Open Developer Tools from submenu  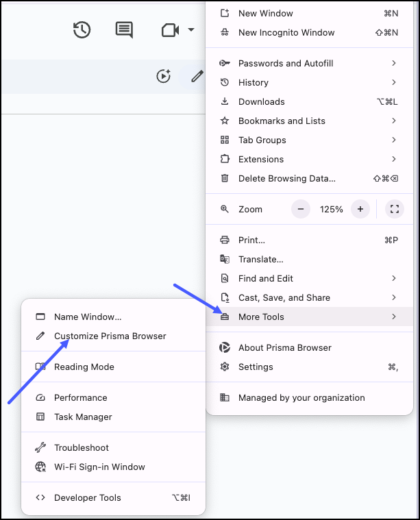pyautogui.click(x=87, y=498)
